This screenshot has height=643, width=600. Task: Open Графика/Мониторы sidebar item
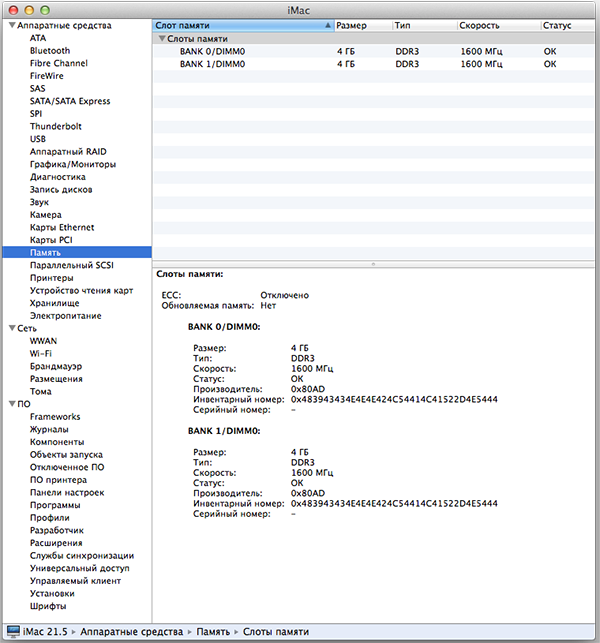73,164
